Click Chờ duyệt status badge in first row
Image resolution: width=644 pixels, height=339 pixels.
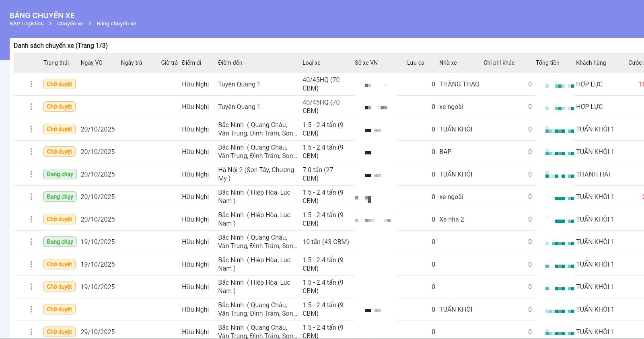[60, 84]
